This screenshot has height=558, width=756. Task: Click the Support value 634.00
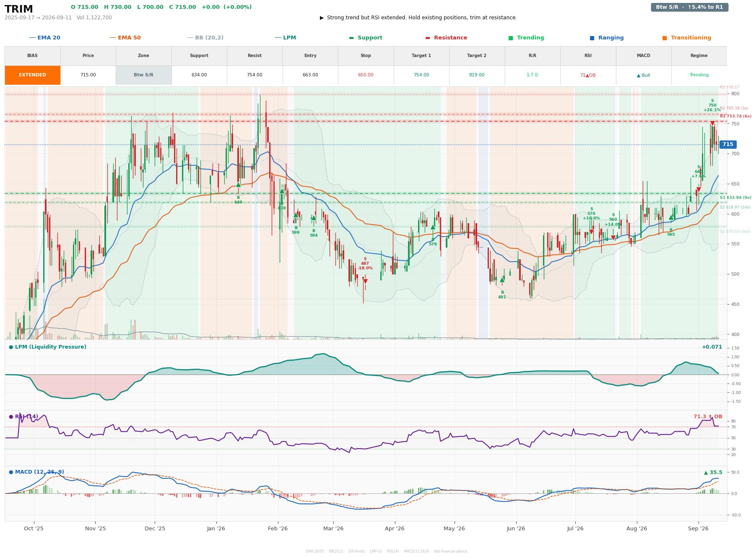199,75
